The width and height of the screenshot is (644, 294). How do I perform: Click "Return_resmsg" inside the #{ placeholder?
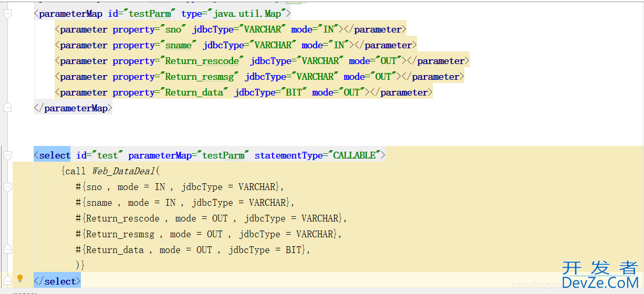tap(120, 234)
